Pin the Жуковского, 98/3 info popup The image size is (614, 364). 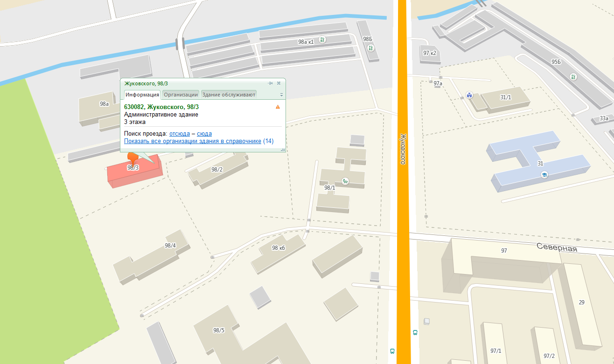[270, 83]
